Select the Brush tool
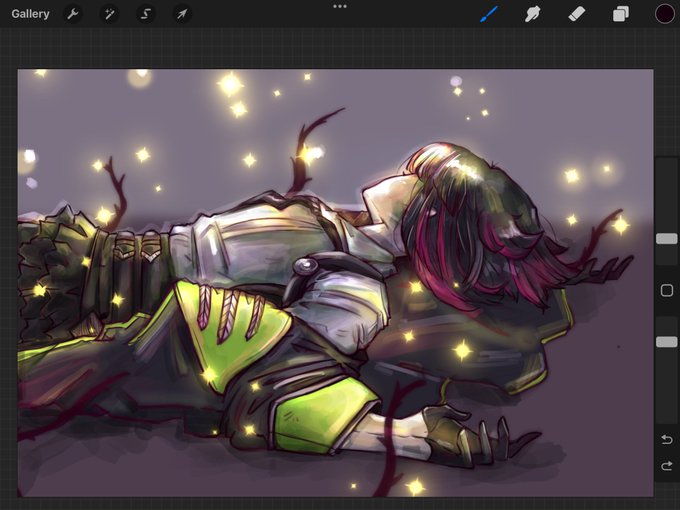680x510 pixels. tap(489, 14)
